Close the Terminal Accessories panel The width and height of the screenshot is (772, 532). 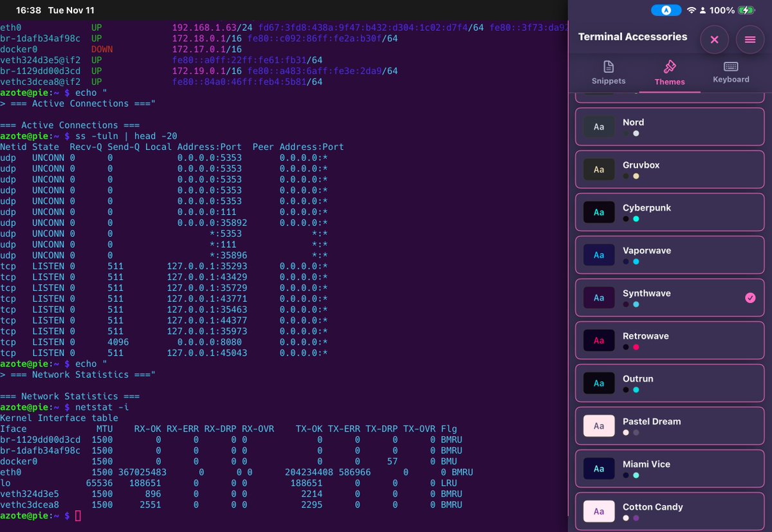(714, 40)
